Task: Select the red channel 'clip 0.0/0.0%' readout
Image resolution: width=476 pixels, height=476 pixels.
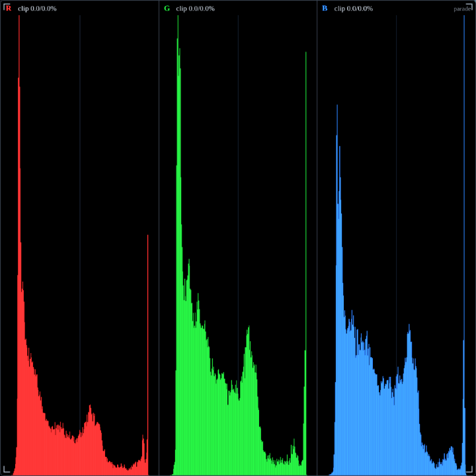Action: pyautogui.click(x=37, y=9)
